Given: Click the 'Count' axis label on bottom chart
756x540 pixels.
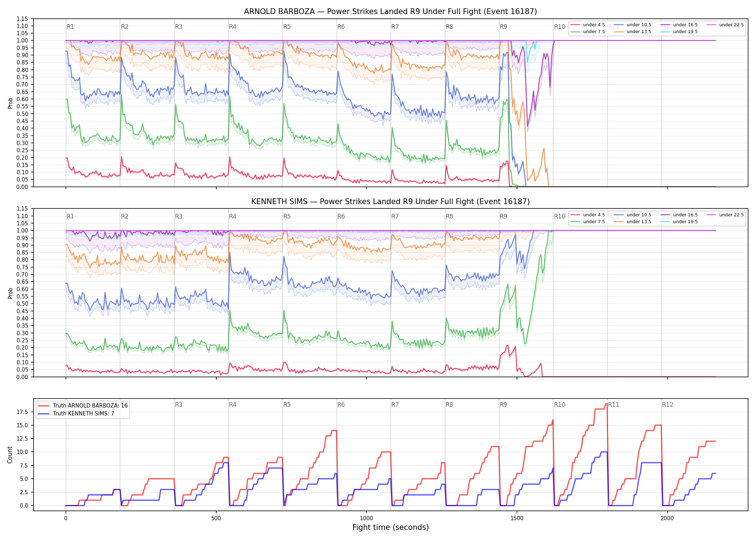Looking at the screenshot, I should [x=10, y=455].
